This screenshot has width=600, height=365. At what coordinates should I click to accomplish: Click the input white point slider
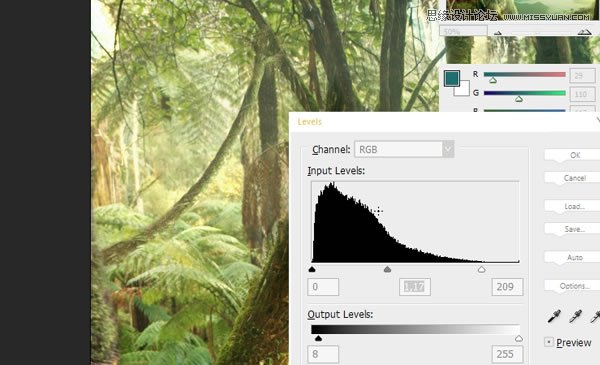coord(481,269)
